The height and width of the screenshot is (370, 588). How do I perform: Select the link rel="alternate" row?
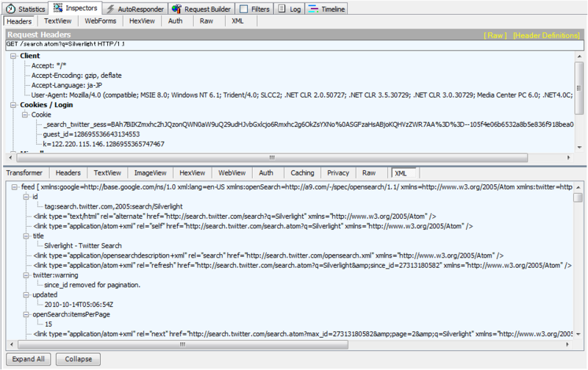point(234,217)
